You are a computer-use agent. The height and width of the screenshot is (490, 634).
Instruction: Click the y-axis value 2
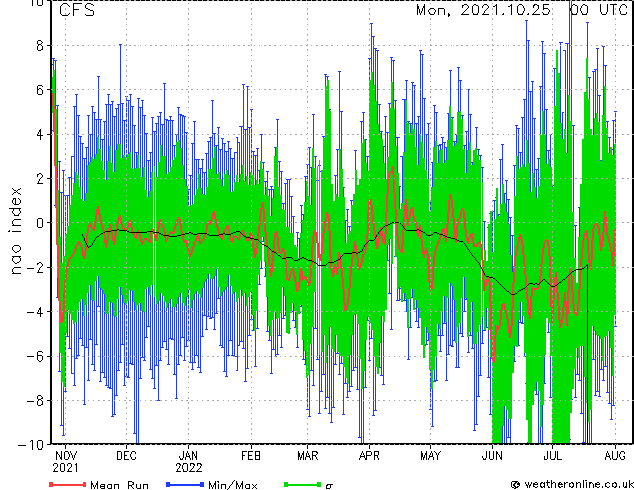click(x=40, y=179)
